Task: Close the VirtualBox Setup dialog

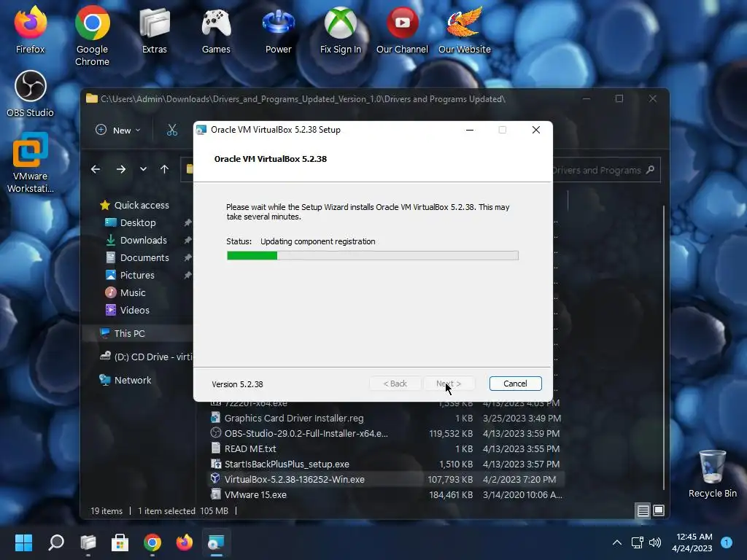Action: (536, 130)
